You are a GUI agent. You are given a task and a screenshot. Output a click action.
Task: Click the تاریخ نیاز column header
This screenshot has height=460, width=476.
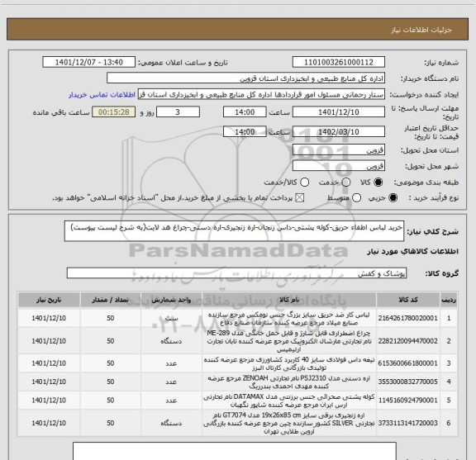point(49,300)
